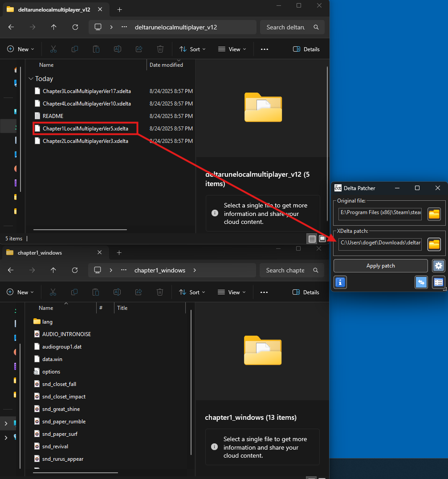
Task: Refresh the deltarunelocalmultiplayer_v12 window
Action: coord(75,27)
